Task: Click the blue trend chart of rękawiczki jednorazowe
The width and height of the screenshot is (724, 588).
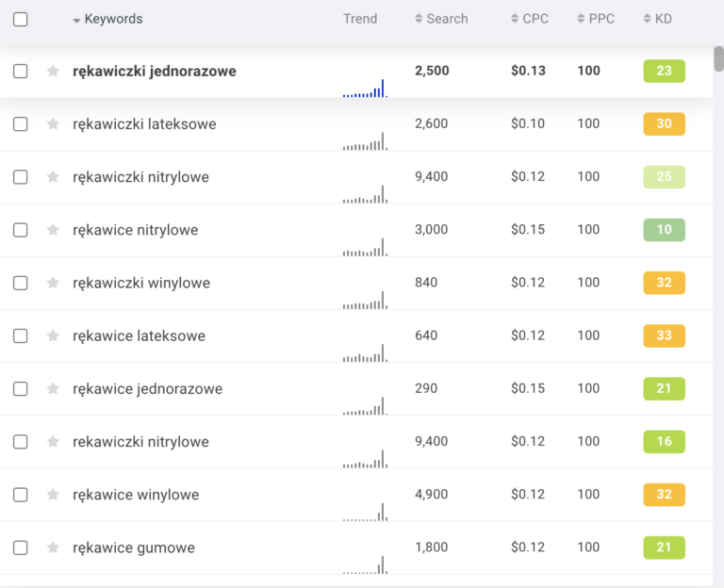Action: [365, 89]
